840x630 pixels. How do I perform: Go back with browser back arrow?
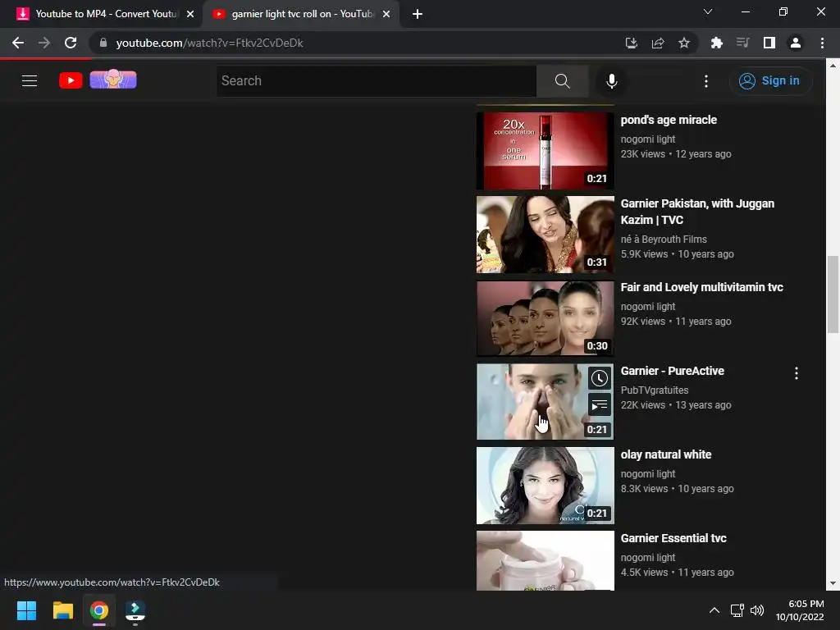(18, 43)
